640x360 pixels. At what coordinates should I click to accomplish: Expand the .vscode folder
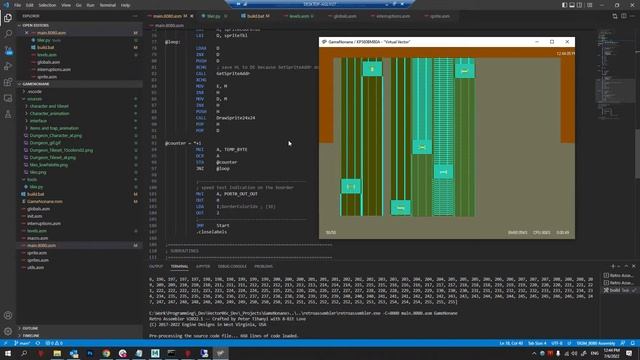pyautogui.click(x=35, y=91)
